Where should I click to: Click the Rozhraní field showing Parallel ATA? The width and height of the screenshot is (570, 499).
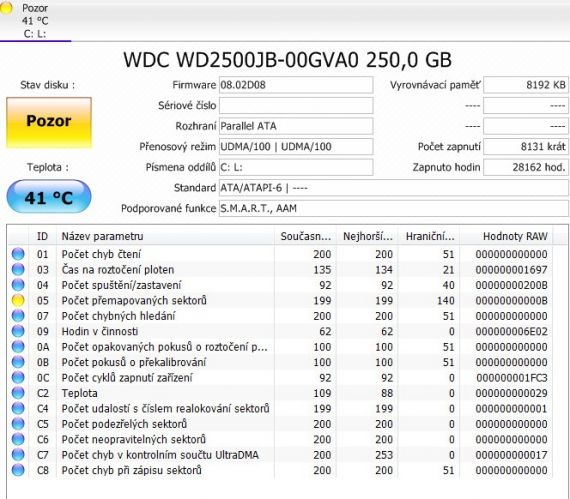click(296, 126)
